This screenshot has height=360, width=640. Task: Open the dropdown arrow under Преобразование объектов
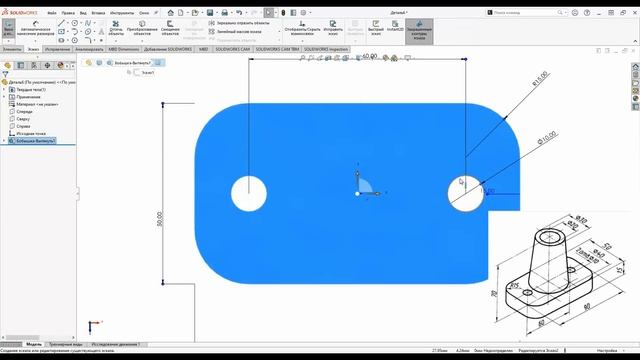click(x=142, y=41)
